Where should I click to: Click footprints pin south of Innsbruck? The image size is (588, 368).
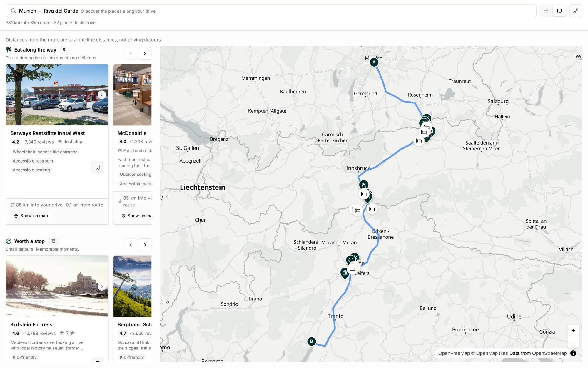click(364, 185)
